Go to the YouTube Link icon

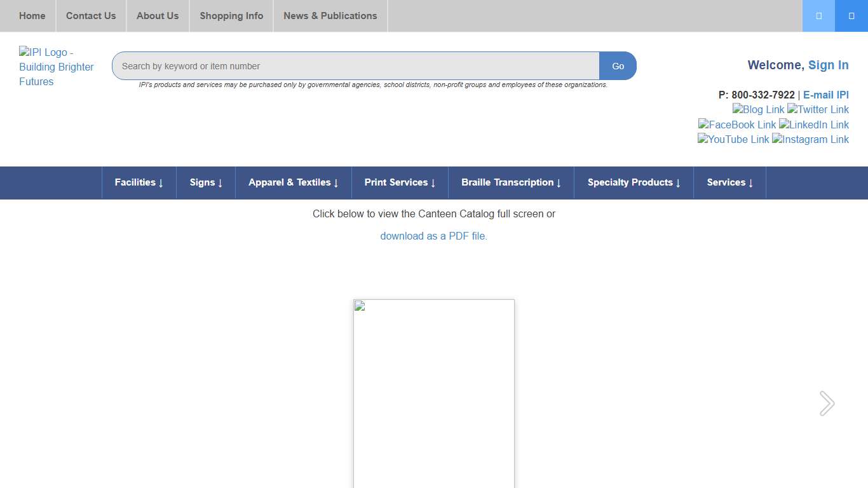733,140
